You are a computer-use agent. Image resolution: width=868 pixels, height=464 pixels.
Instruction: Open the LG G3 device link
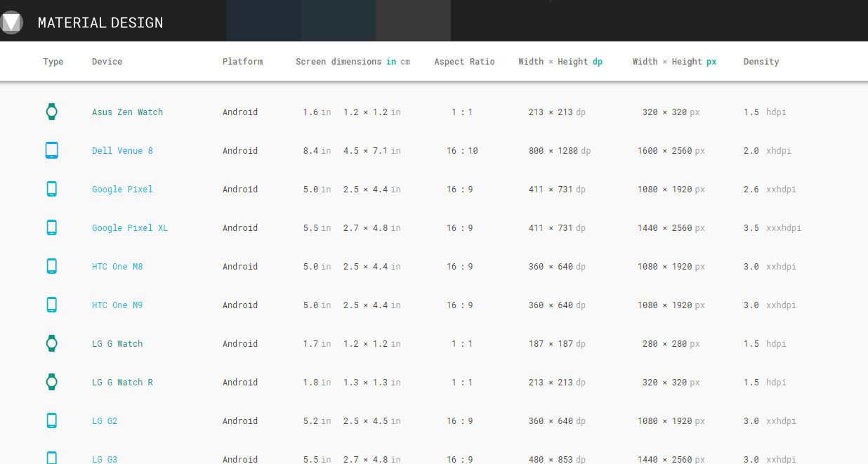pyautogui.click(x=105, y=459)
